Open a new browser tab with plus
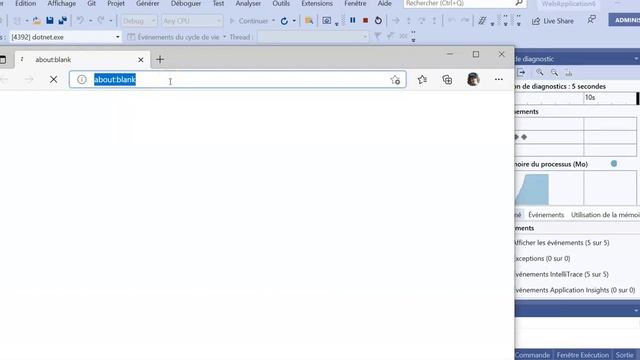This screenshot has height=360, width=640. [160, 60]
